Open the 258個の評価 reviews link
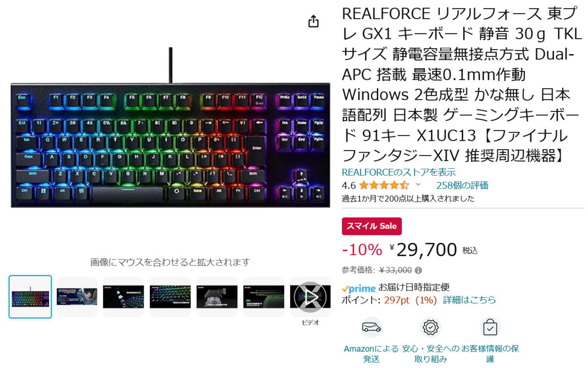Viewport: 588px width, 368px height. (x=462, y=185)
